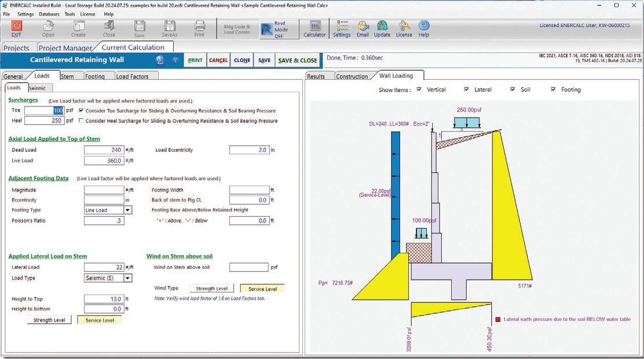Open the Settings menu in menu bar
The height and width of the screenshot is (359, 644).
tap(25, 14)
